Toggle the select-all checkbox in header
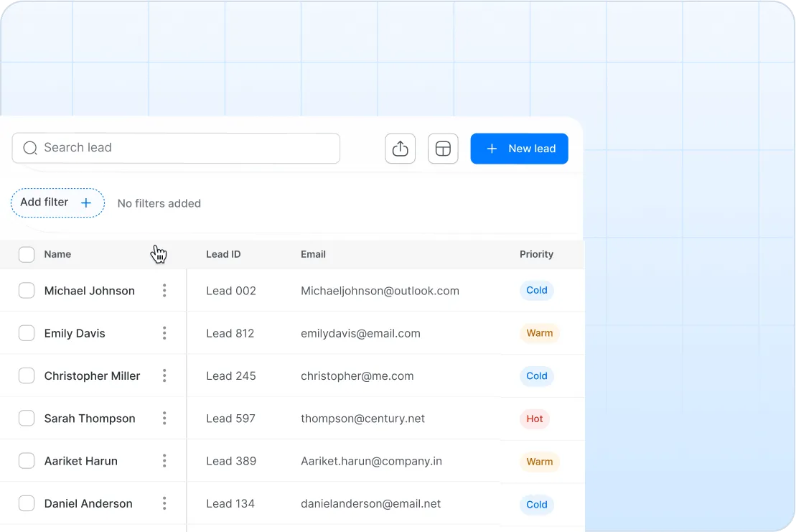This screenshot has width=796, height=532. click(x=27, y=254)
